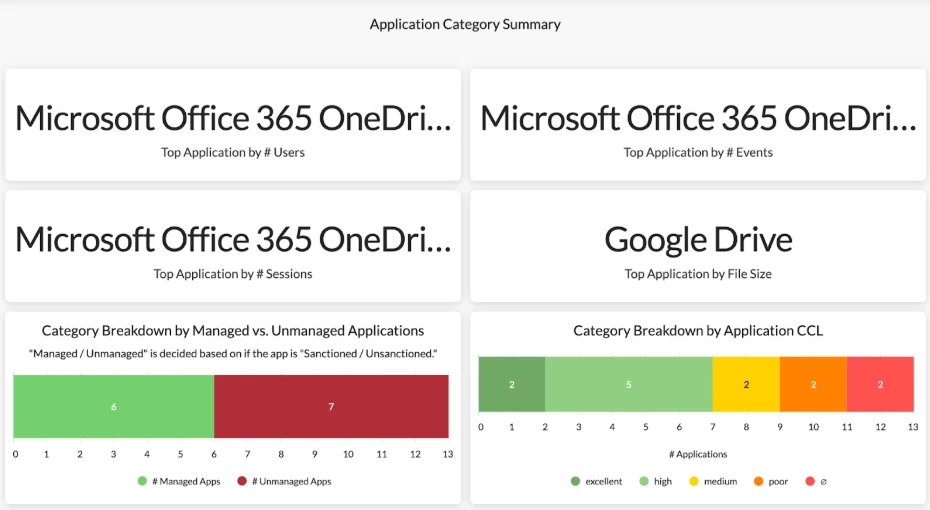Click the 'poor' legend label
Viewport: 930px width, 510px height.
point(778,482)
